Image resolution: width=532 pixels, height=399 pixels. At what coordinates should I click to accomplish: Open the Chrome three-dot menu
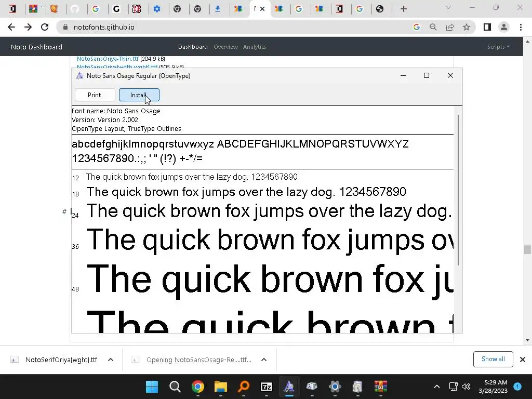521,27
